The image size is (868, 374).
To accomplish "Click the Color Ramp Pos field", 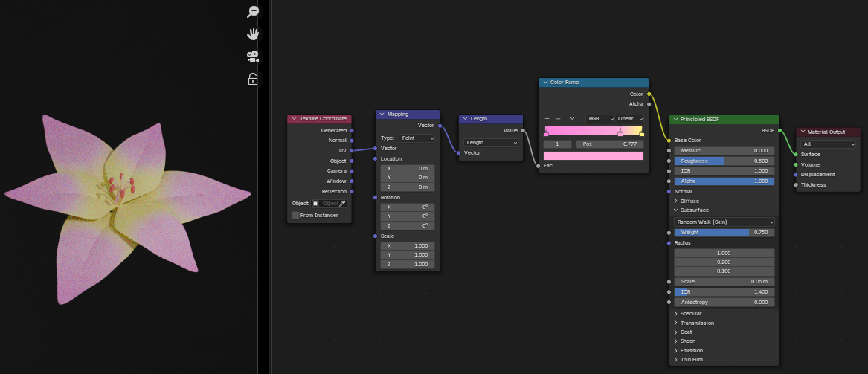I will [610, 144].
